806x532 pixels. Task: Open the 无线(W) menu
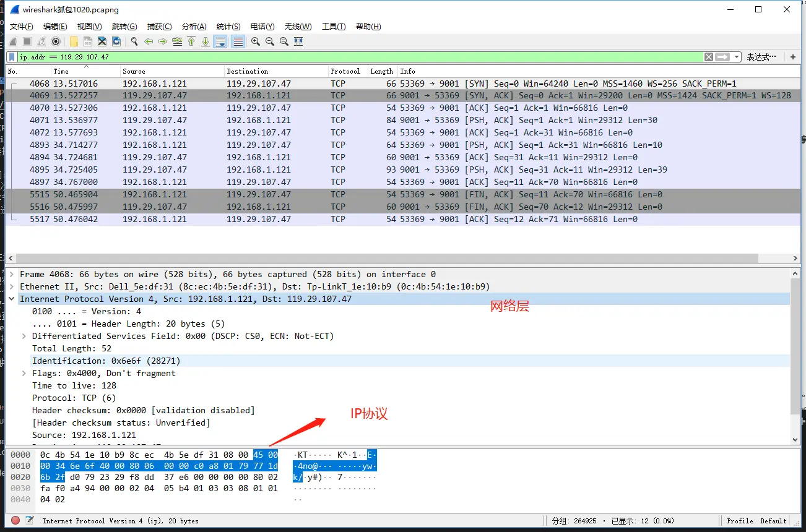pos(298,27)
